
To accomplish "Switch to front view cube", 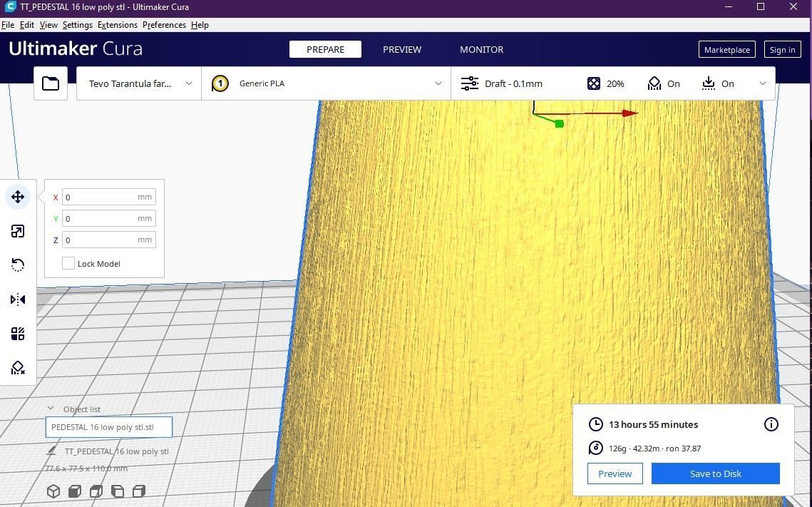I will click(x=75, y=491).
